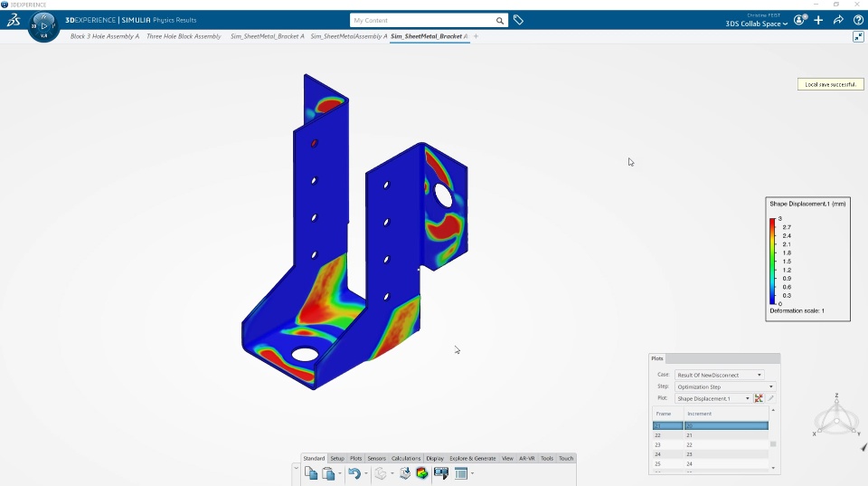
Task: Click the window layout icon
Action: pyautogui.click(x=460, y=473)
